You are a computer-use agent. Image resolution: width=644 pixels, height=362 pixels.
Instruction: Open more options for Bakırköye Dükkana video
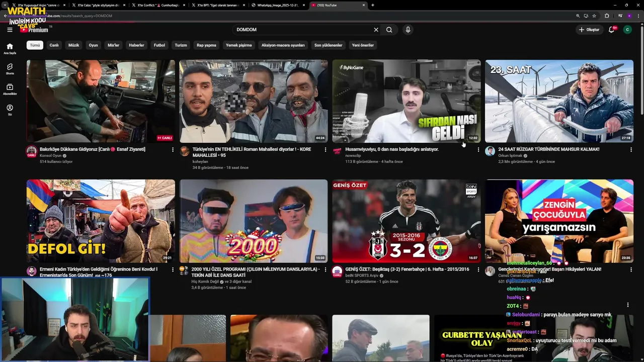point(173,150)
